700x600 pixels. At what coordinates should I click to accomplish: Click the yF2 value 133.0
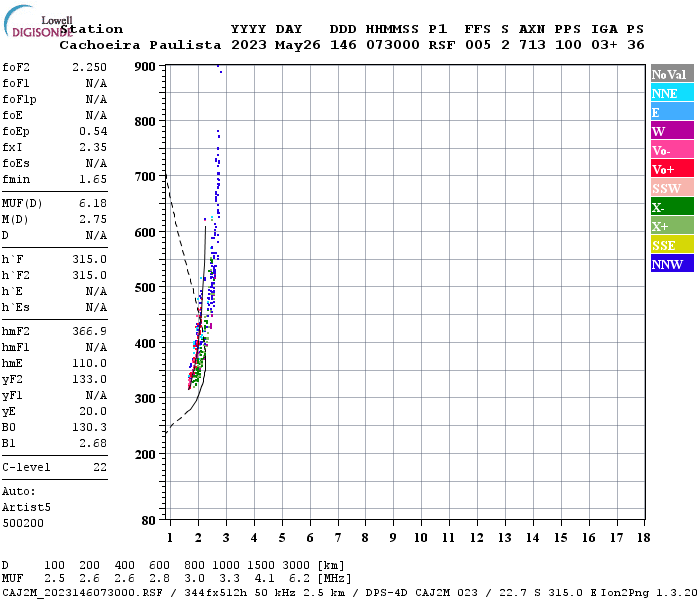click(x=89, y=379)
